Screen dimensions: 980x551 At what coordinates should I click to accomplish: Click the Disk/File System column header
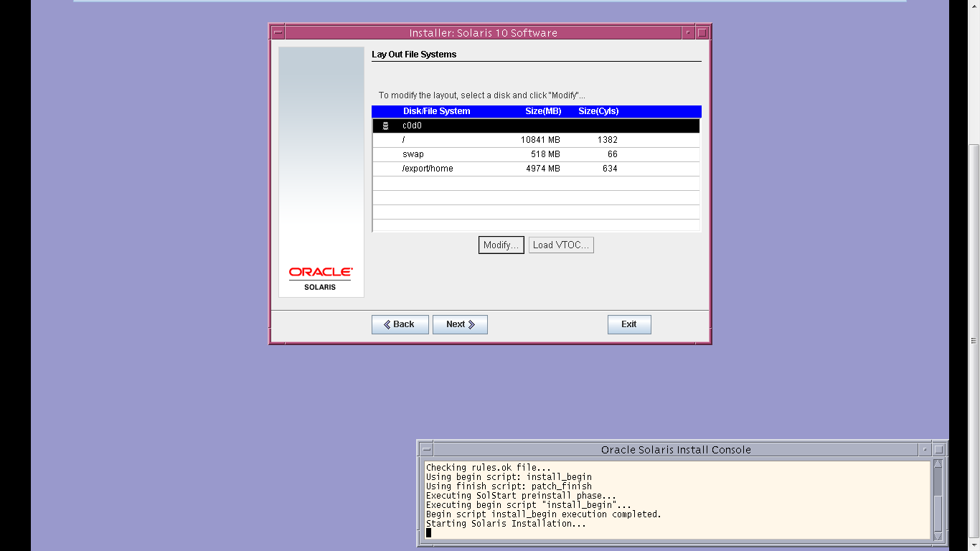[438, 111]
